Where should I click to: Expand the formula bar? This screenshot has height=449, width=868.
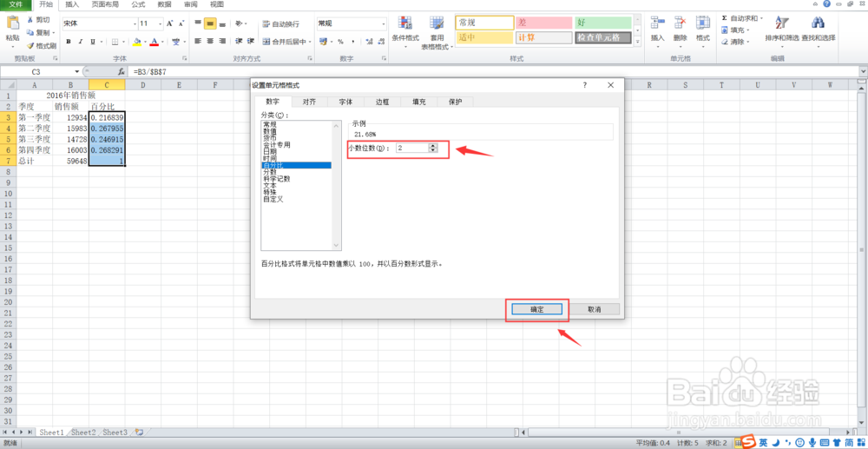pyautogui.click(x=863, y=72)
